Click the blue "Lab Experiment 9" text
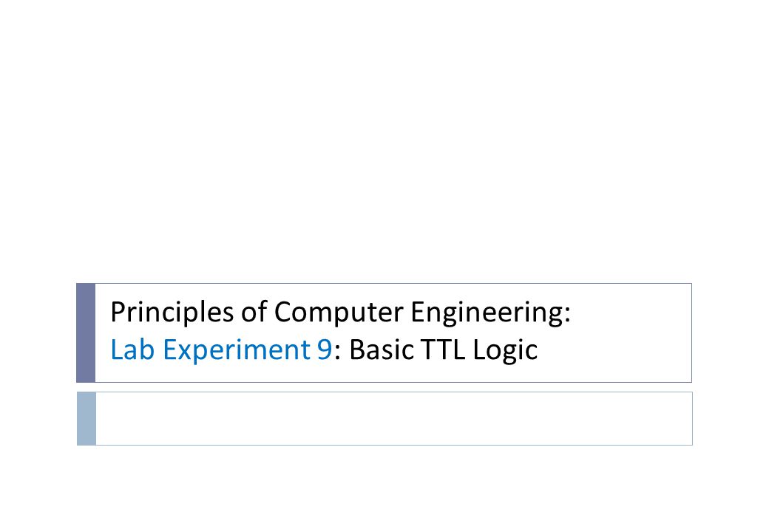This screenshot has width=769, height=532. tap(221, 349)
